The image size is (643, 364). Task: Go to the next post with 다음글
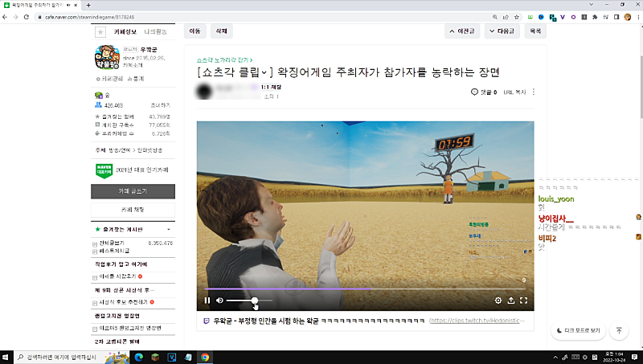(x=503, y=31)
